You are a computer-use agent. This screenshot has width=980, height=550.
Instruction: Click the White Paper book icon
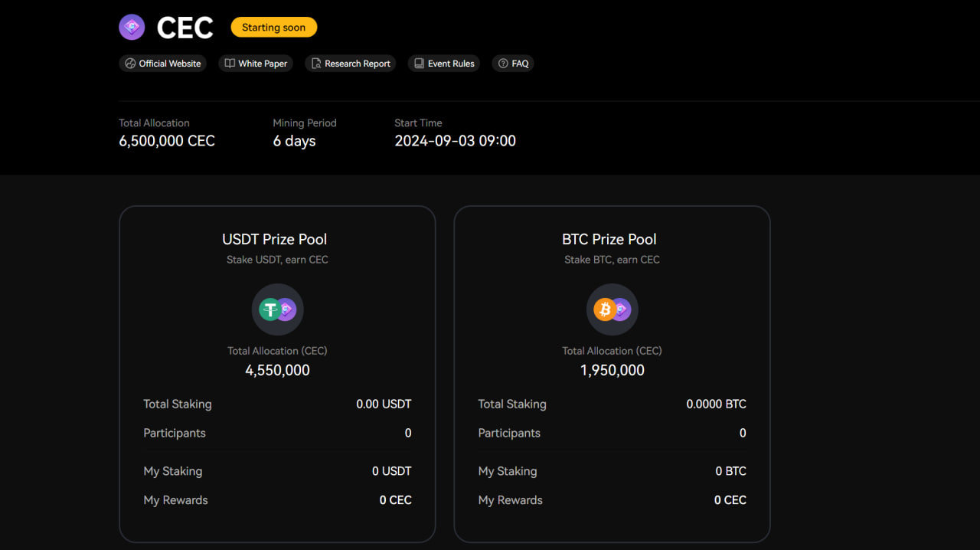point(230,64)
